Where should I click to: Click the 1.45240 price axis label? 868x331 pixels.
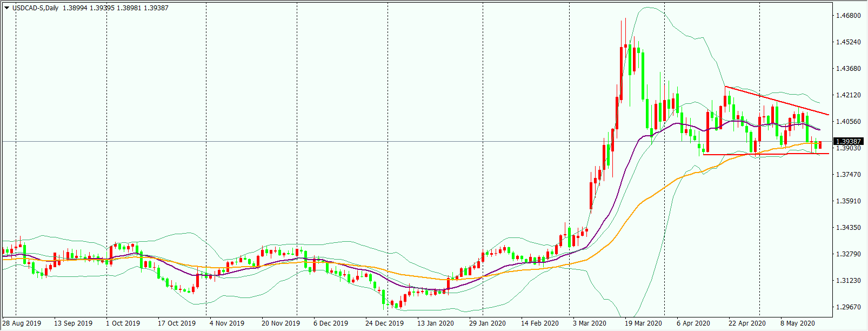(x=848, y=42)
